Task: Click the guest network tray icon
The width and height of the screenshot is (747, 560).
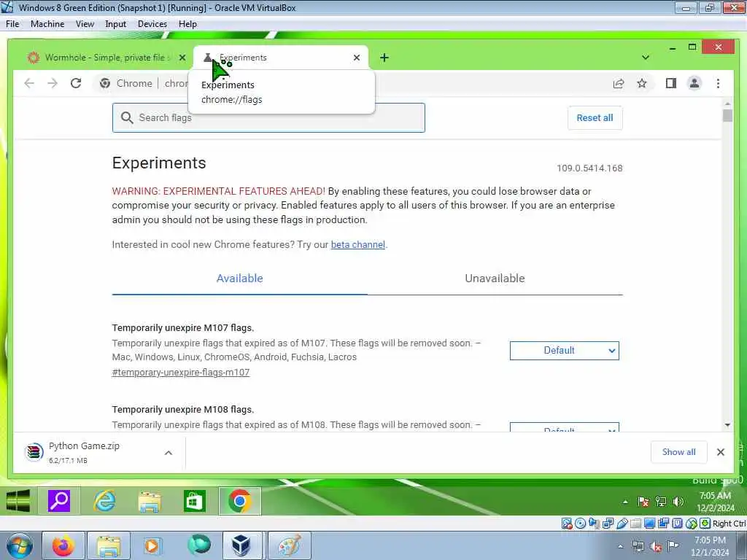Action: tap(661, 502)
